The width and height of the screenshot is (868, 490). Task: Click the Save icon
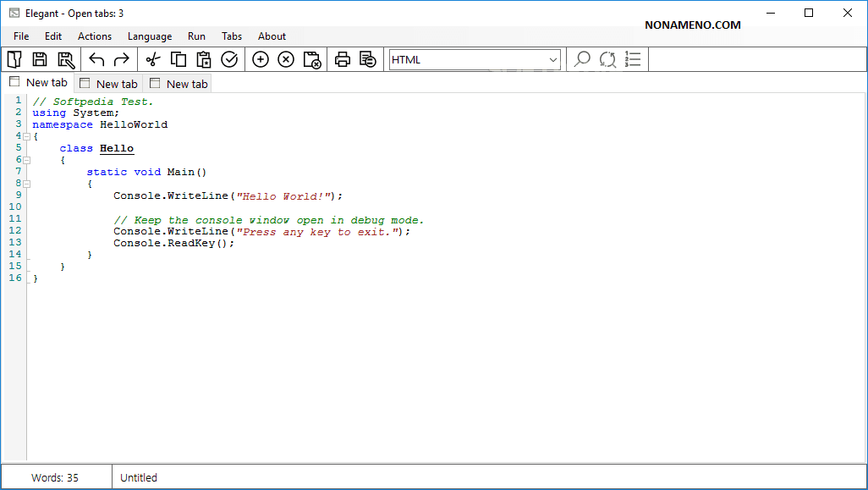point(40,59)
